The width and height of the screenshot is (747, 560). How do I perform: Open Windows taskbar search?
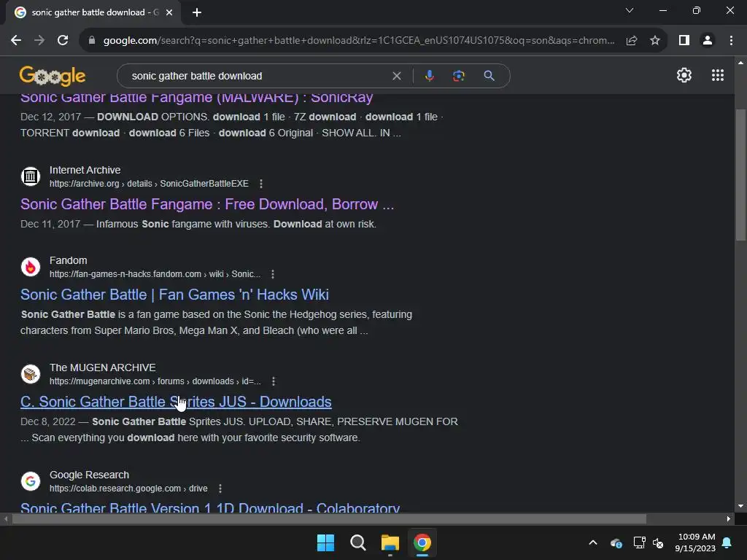click(357, 542)
